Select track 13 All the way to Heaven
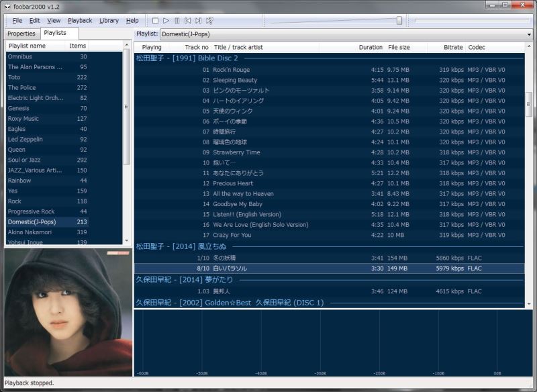Screen dimensions: 537x392 click(x=329, y=194)
